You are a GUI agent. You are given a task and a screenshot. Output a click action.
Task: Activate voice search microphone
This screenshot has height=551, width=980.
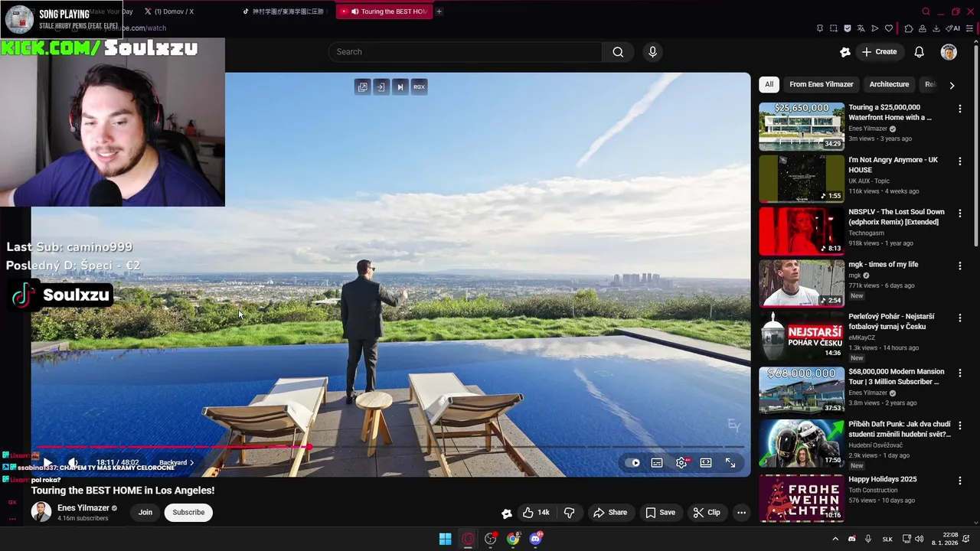coord(652,52)
